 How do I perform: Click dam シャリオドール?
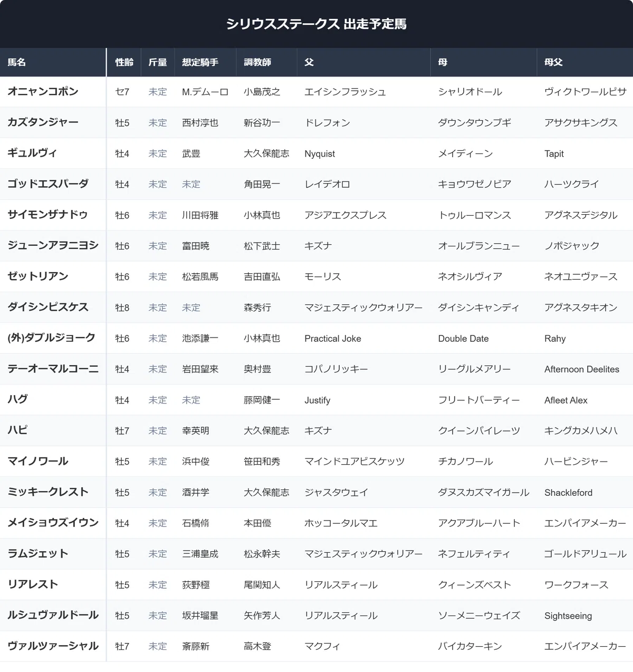pyautogui.click(x=470, y=92)
